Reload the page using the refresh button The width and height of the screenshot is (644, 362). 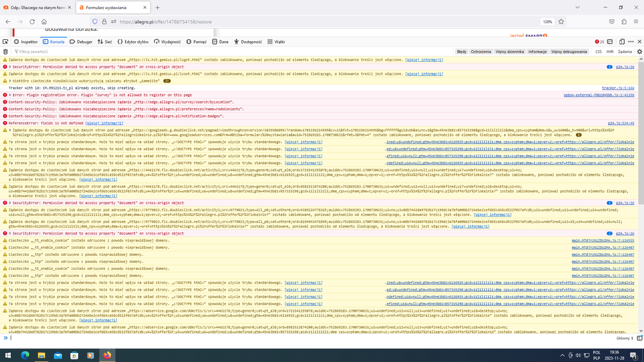[32, 21]
